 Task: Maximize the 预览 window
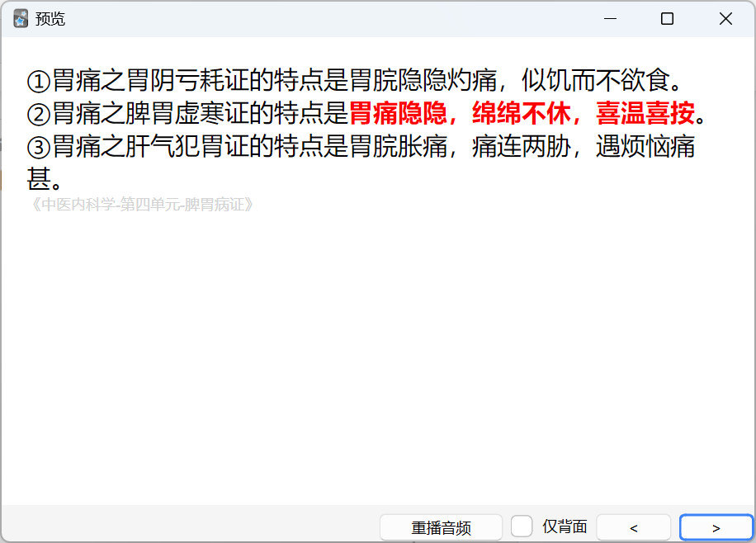pyautogui.click(x=668, y=19)
